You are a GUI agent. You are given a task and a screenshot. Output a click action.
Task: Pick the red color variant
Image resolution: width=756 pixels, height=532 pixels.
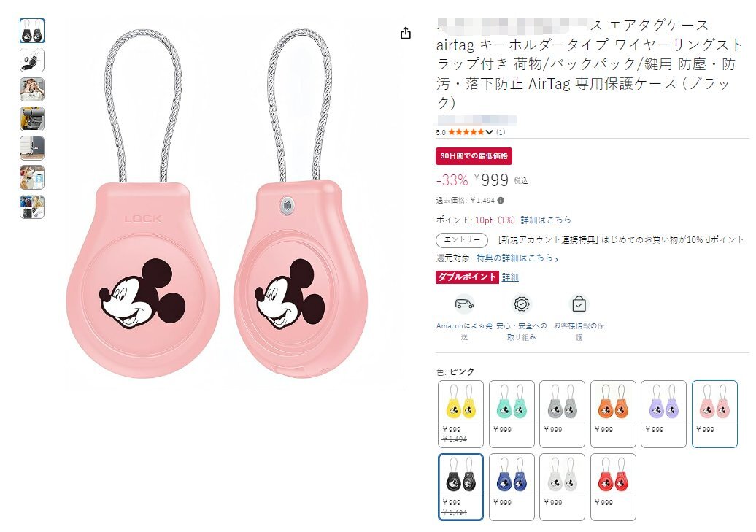tap(613, 487)
